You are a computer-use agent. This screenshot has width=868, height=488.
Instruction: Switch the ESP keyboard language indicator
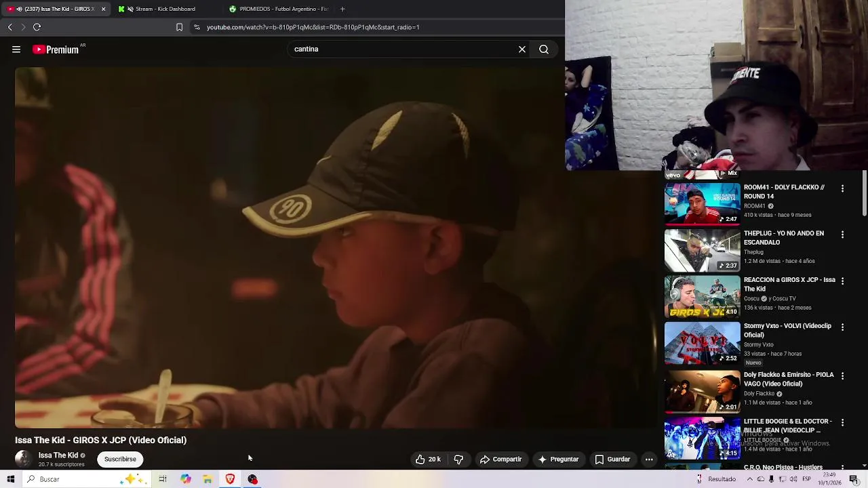point(806,479)
